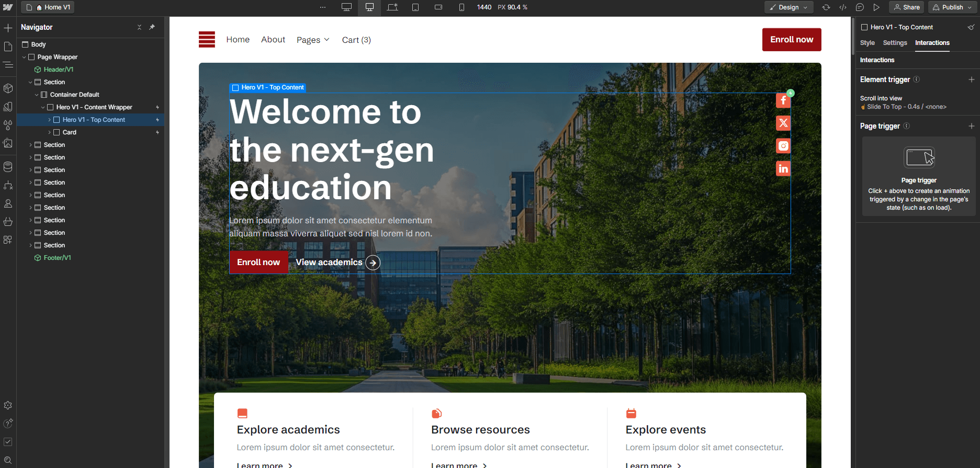Viewport: 980px width, 468px height.
Task: Click the header Enroll now button
Action: pyautogui.click(x=792, y=40)
